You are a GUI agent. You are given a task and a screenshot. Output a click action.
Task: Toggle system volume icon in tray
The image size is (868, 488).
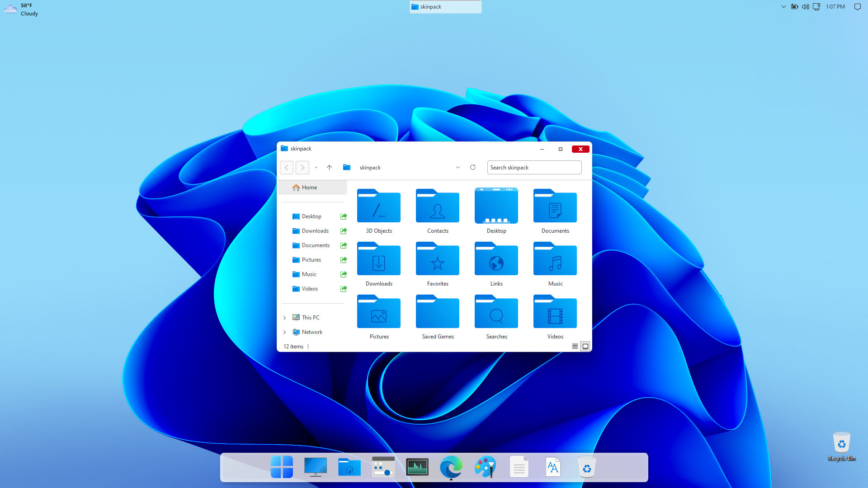pos(805,7)
